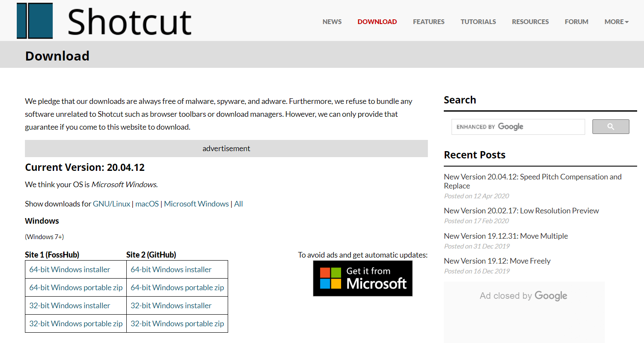Open the TUTORIALS section
Image resolution: width=644 pixels, height=343 pixels.
(478, 21)
